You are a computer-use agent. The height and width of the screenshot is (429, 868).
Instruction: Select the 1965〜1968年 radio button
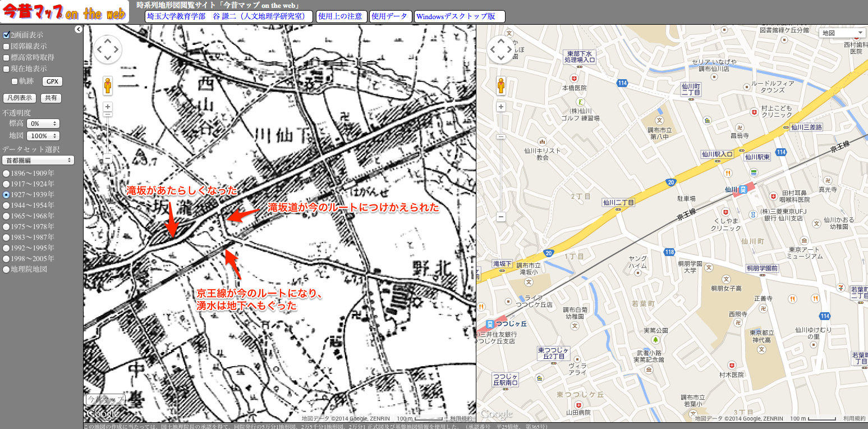pyautogui.click(x=6, y=216)
